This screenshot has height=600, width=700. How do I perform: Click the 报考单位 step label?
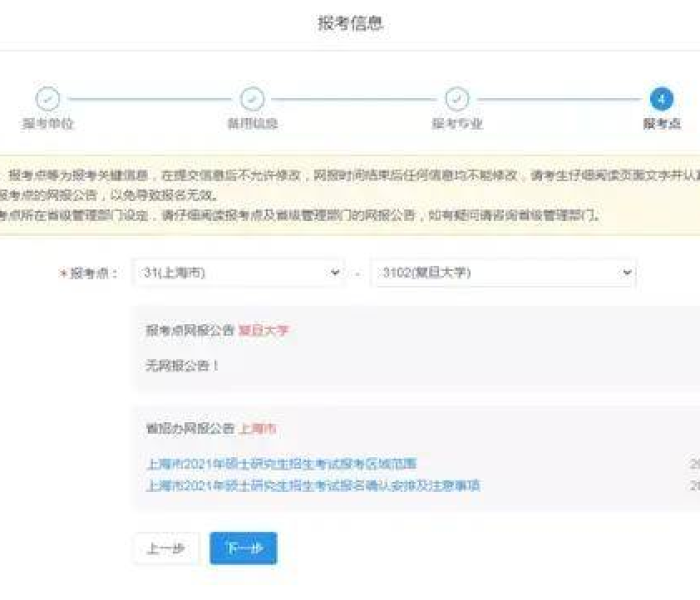click(48, 124)
